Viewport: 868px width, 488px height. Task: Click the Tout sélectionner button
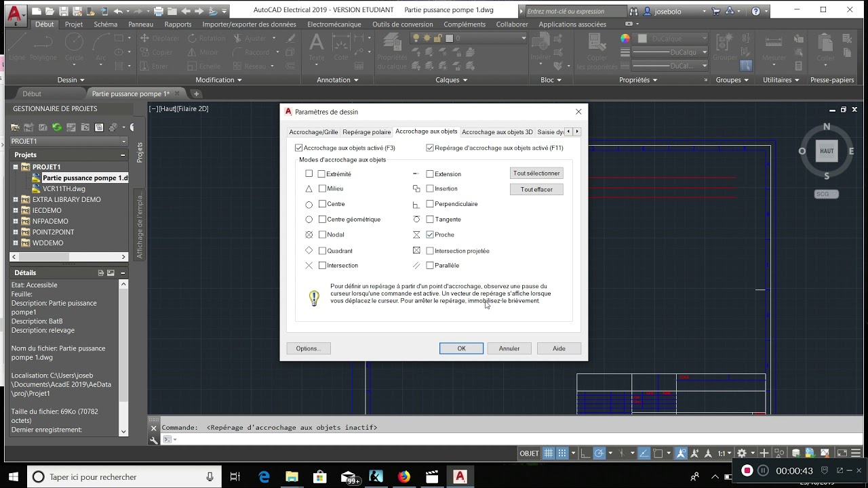[x=536, y=174]
